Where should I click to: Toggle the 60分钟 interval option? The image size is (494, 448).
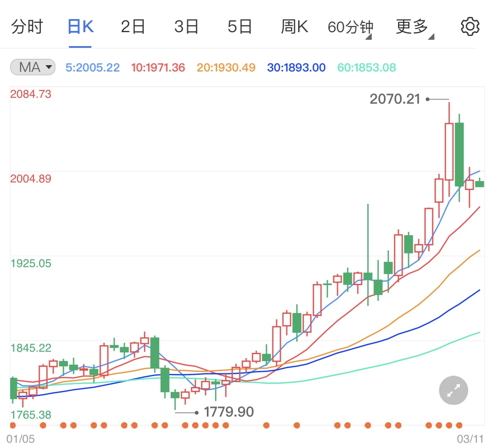coord(350,26)
